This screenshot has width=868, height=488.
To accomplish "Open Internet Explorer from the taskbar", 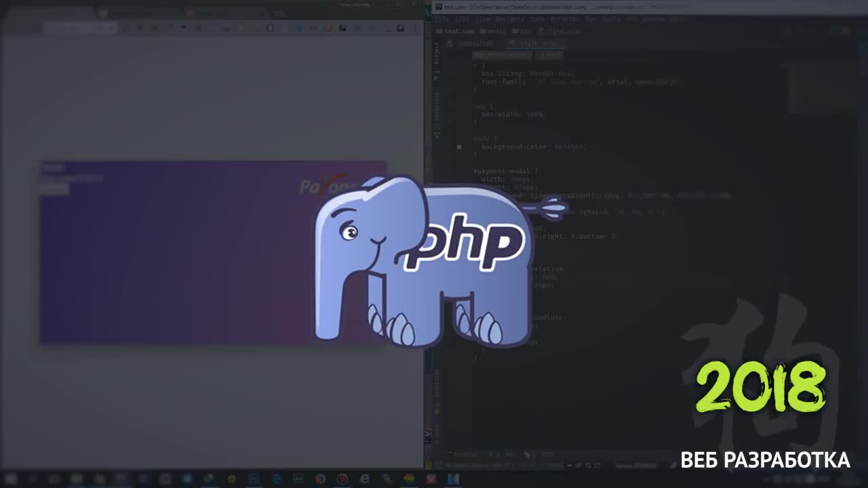I will (x=364, y=479).
